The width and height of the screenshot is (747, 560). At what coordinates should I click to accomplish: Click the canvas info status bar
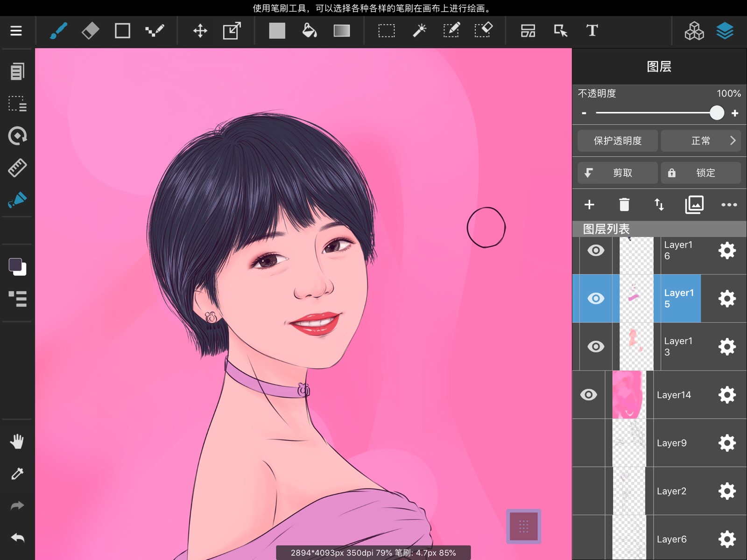tap(373, 553)
